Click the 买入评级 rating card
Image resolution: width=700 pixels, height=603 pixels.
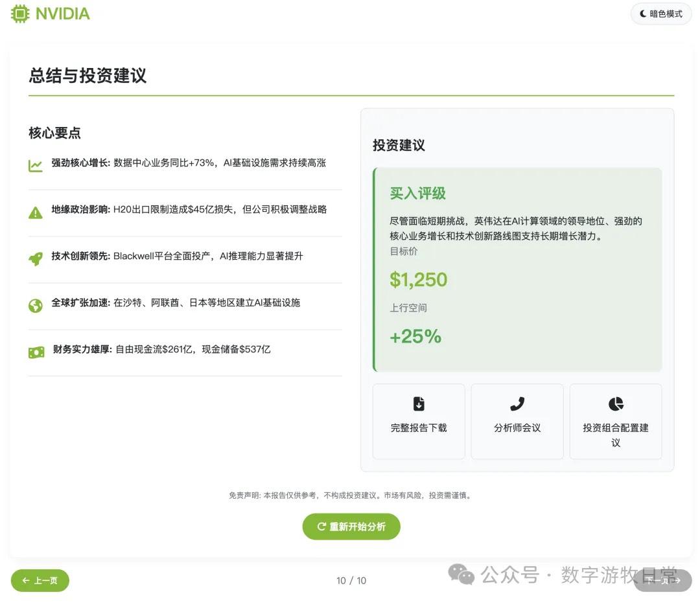[x=517, y=269]
